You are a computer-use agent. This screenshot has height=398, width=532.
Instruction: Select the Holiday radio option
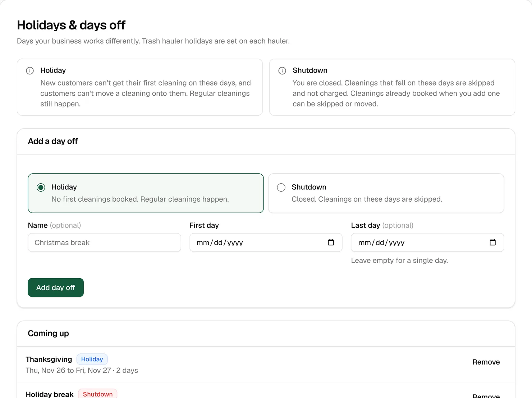click(x=41, y=187)
